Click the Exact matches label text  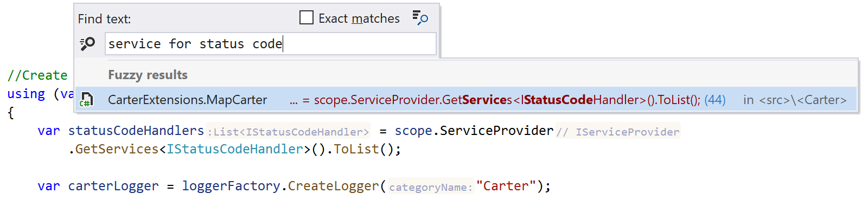(x=359, y=18)
